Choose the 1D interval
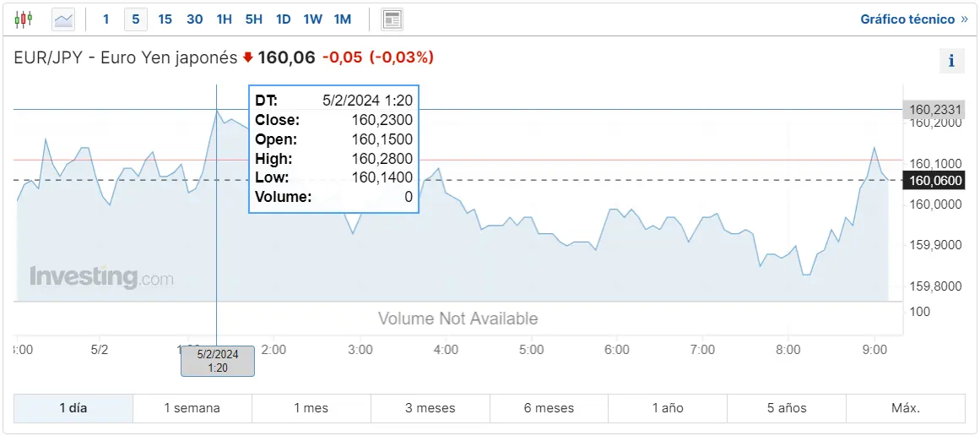This screenshot has width=980, height=436. tap(283, 19)
